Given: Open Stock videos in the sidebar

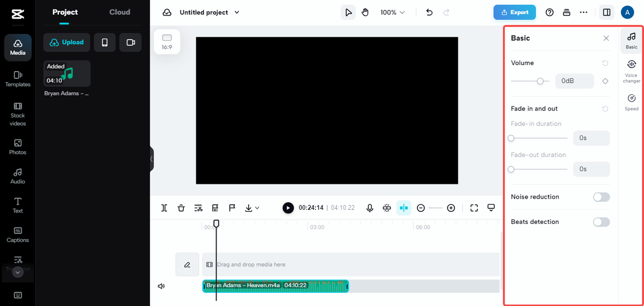Looking at the screenshot, I should (18, 114).
